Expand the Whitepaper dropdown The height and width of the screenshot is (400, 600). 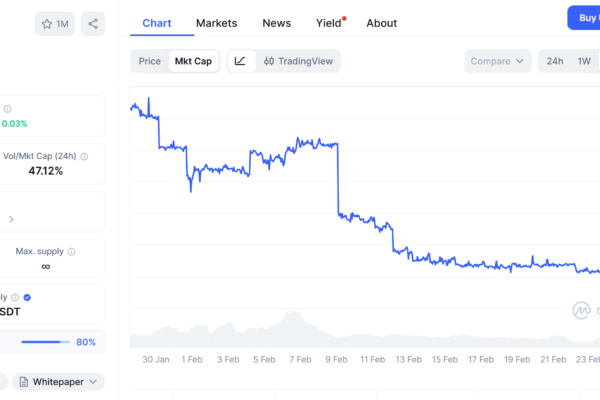pyautogui.click(x=65, y=381)
